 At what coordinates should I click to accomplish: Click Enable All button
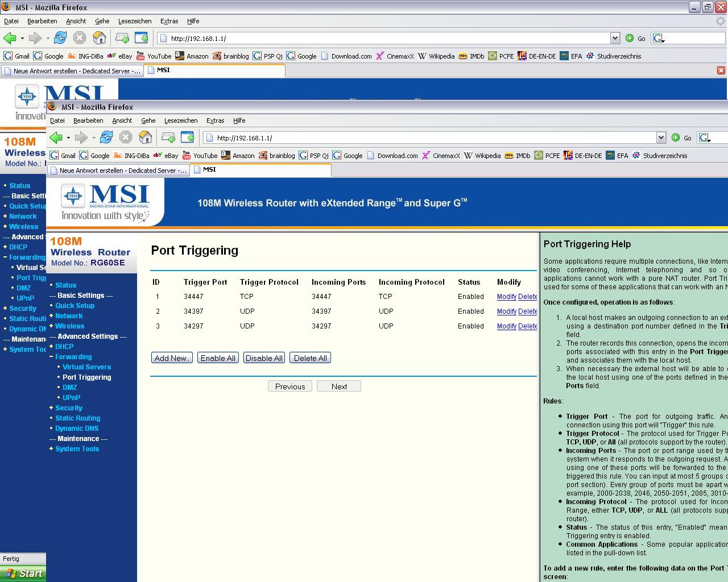tap(218, 357)
